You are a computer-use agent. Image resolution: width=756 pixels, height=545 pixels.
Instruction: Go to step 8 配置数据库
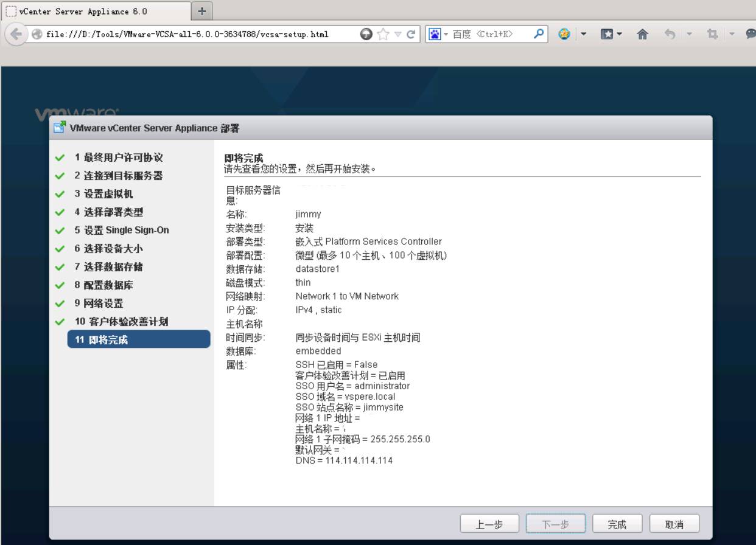pyautogui.click(x=103, y=285)
